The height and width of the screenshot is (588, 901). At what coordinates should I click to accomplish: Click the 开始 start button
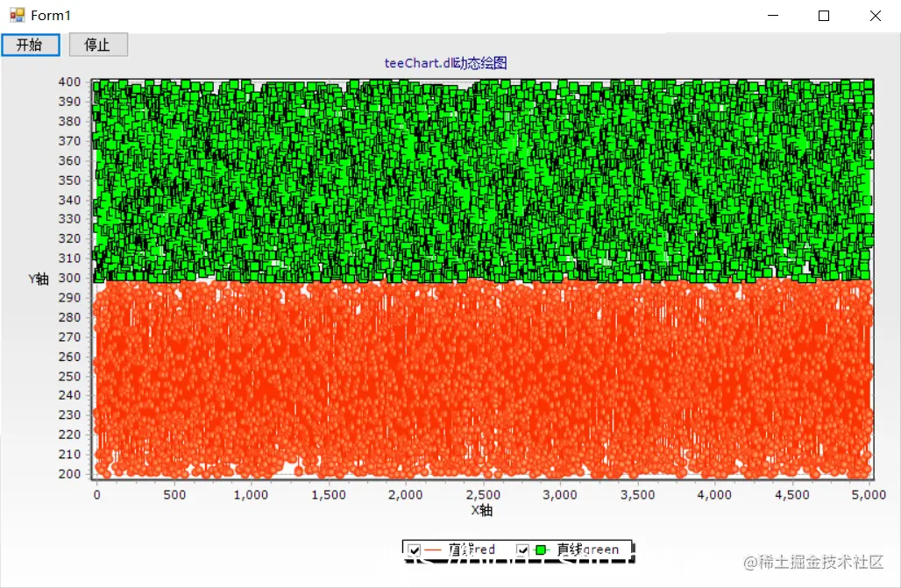(x=31, y=45)
